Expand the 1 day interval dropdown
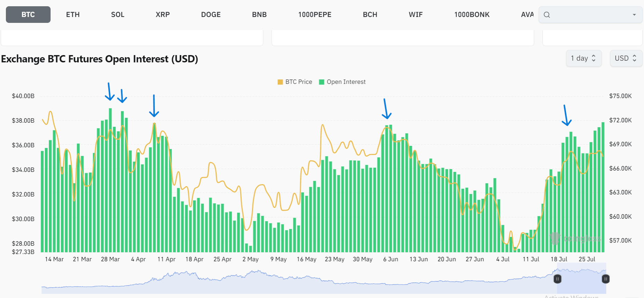 pyautogui.click(x=583, y=58)
